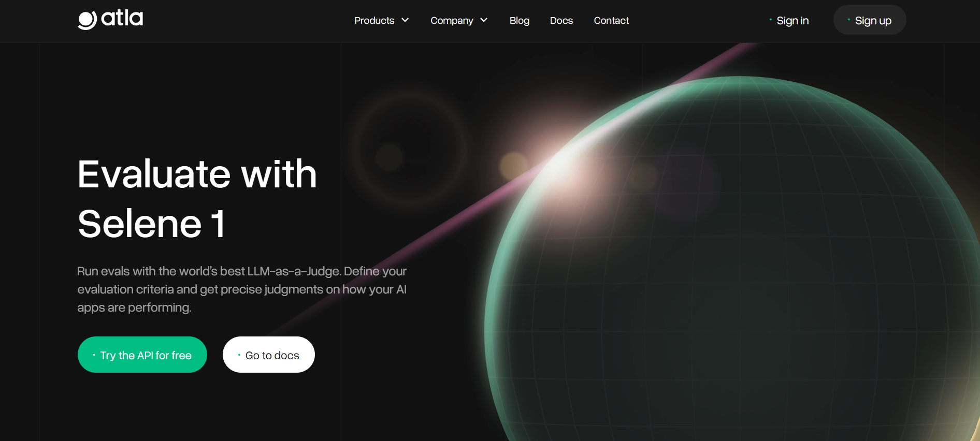Click the atla wordmark text
Screen dimensions: 980x441
(x=122, y=18)
